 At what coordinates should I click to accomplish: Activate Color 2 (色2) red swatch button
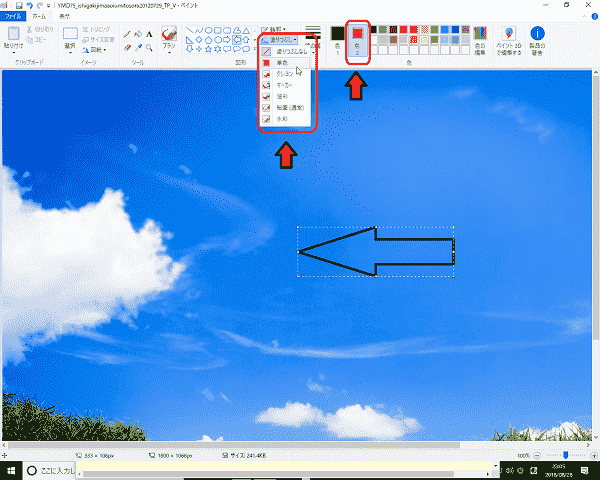357,41
